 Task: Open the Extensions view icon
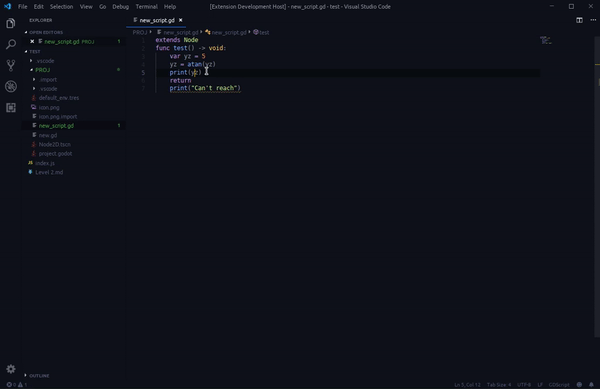coord(11,107)
